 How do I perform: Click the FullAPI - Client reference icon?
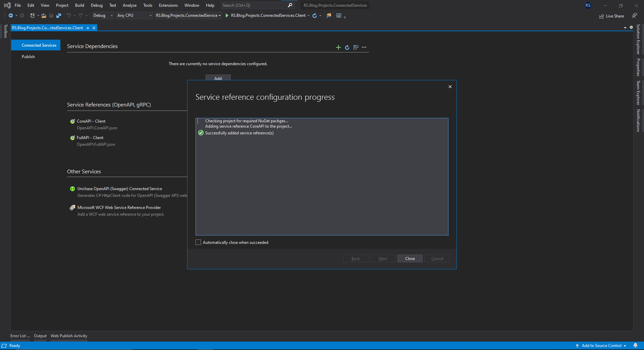pos(72,138)
